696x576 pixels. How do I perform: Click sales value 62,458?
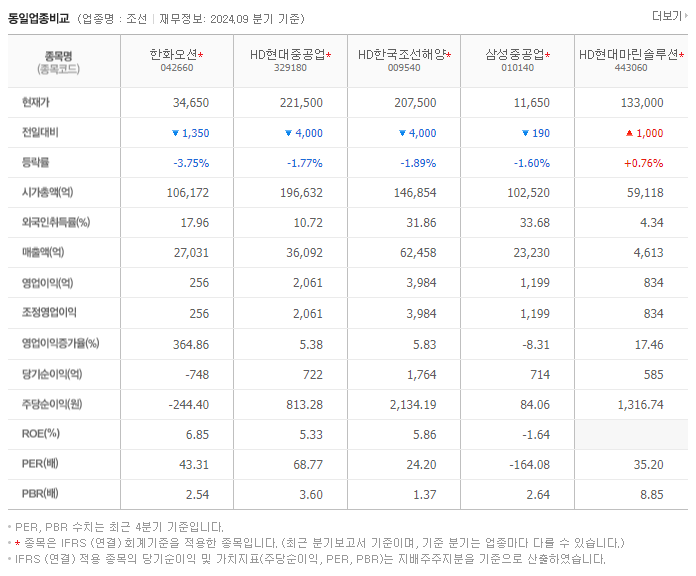point(418,252)
